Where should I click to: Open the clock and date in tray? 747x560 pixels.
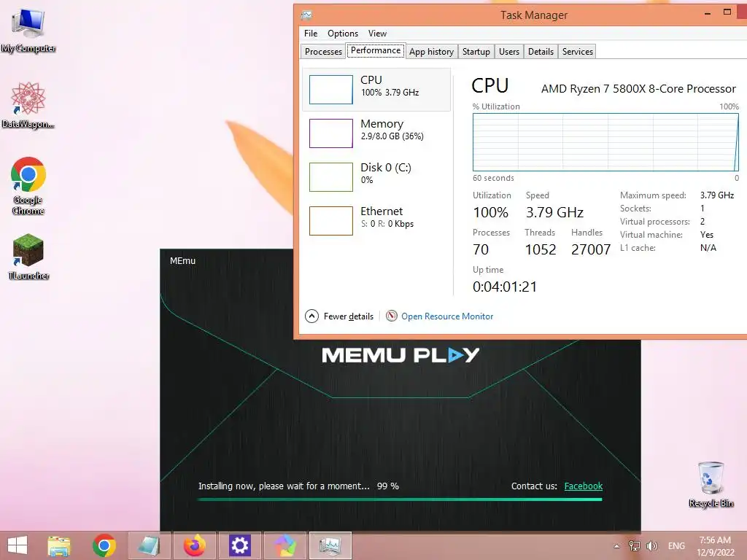(716, 546)
